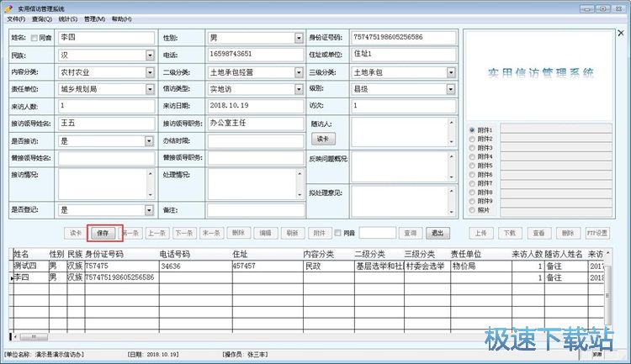Open the 统计(S) menu
Viewport: 631px width, 364px height.
pos(68,18)
